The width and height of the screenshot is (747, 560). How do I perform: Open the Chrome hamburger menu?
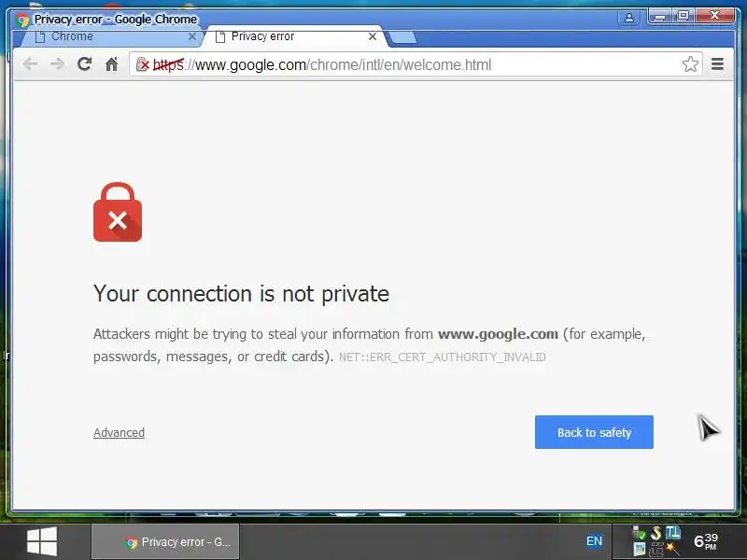[x=717, y=63]
